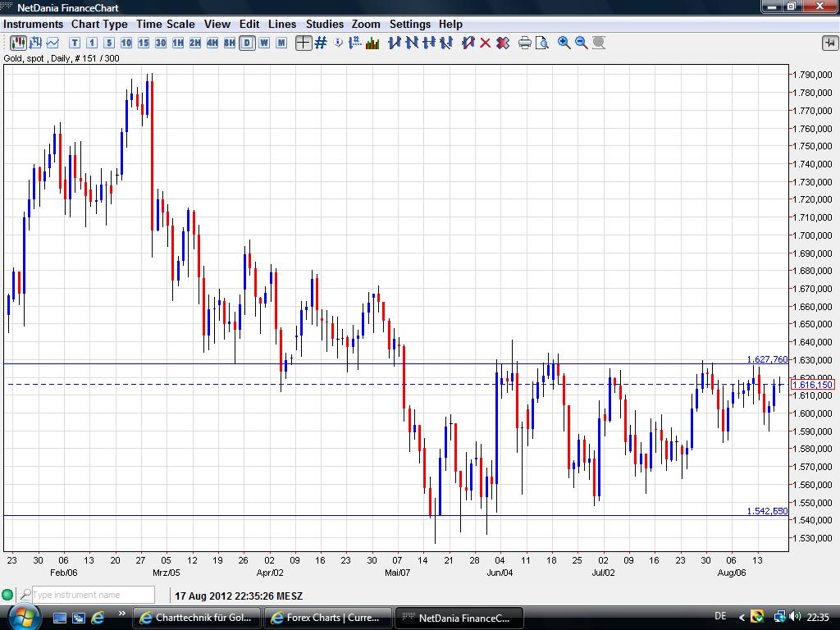Open the print preview icon
Image resolution: width=840 pixels, height=630 pixels.
pyautogui.click(x=542, y=43)
